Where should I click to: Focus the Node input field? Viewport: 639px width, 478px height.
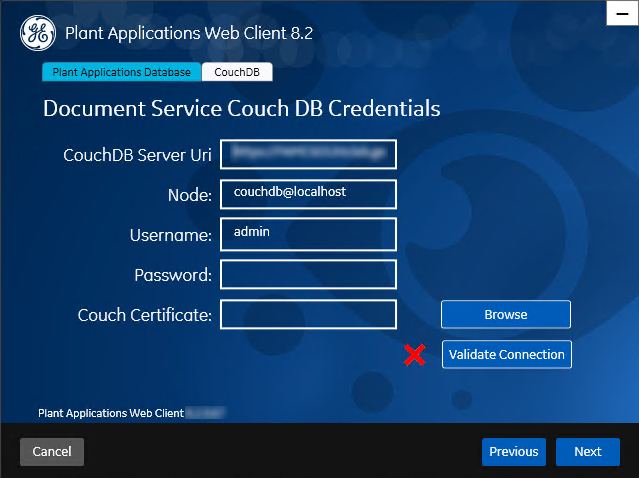pos(308,194)
